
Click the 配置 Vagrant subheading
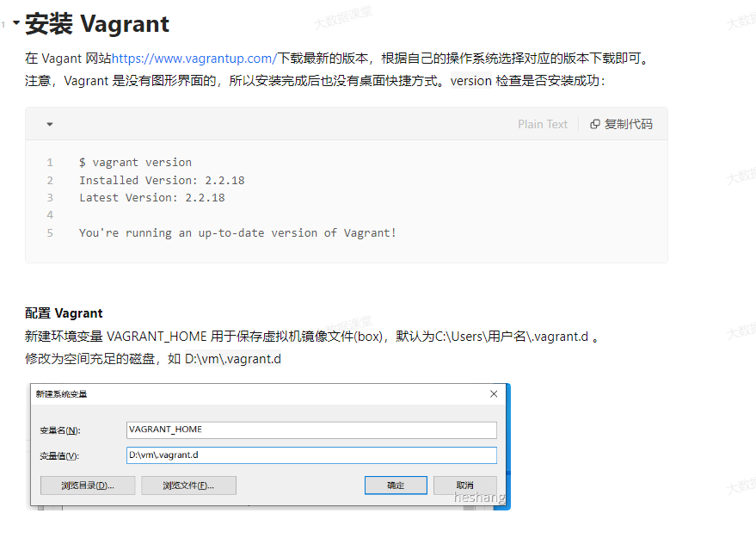coord(64,313)
